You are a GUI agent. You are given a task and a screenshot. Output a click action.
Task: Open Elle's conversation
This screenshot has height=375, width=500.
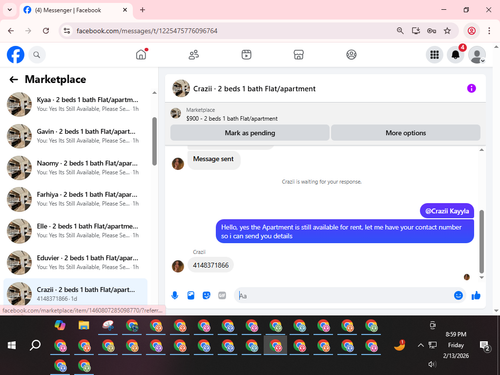(75, 231)
